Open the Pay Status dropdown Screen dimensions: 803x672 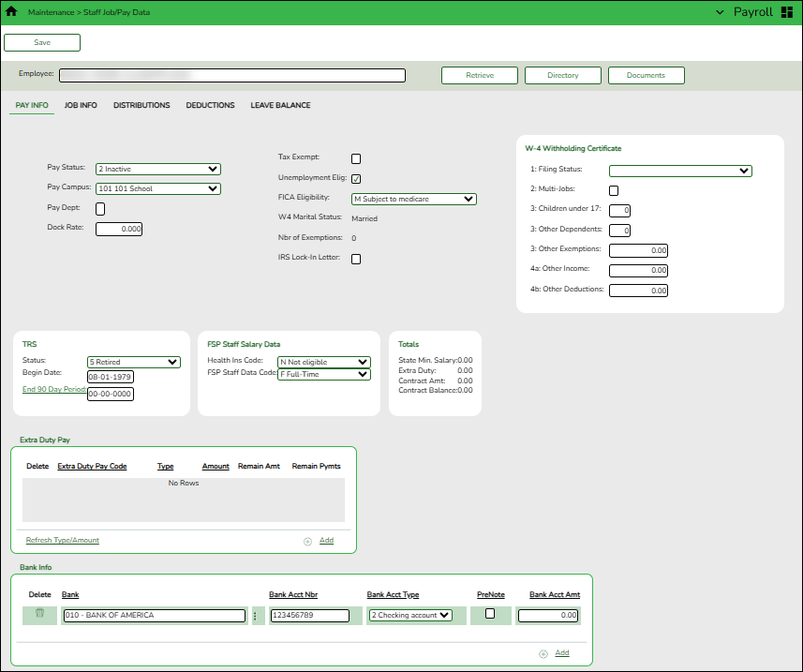(158, 169)
